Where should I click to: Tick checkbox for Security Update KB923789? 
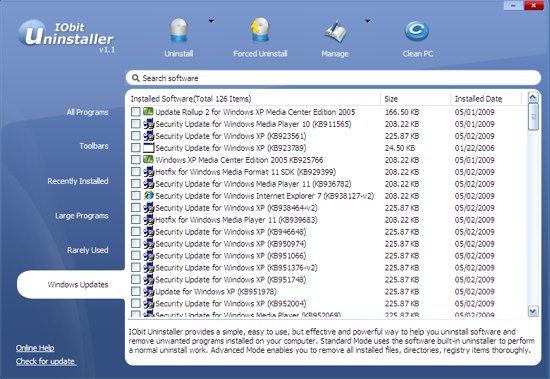135,148
